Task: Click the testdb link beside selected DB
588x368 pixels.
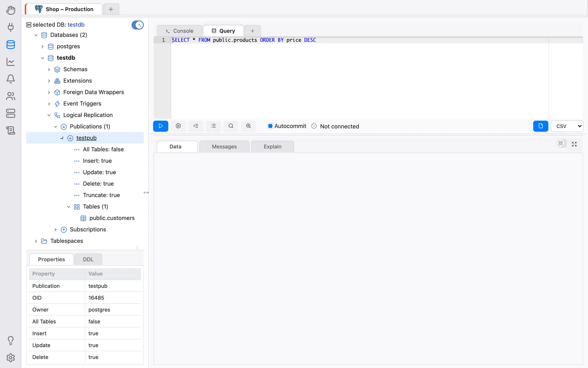Action: click(x=76, y=25)
